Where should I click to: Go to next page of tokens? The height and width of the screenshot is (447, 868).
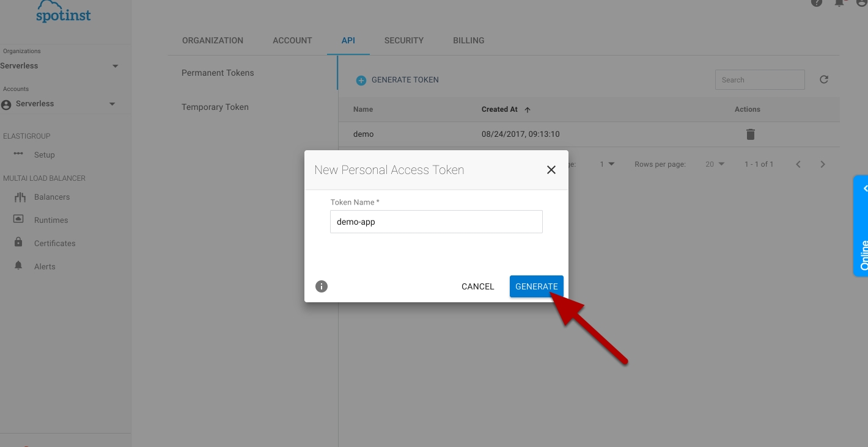point(822,164)
